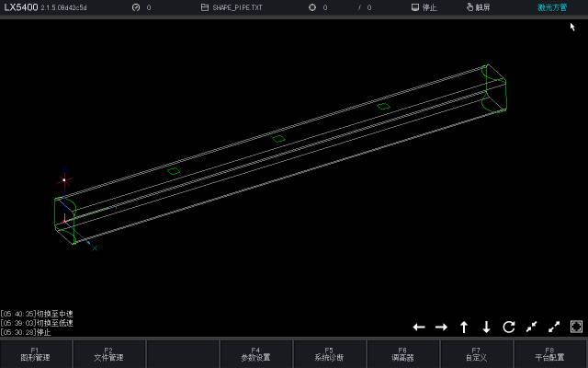
Task: Move the view up with the up arrow
Action: tap(464, 328)
